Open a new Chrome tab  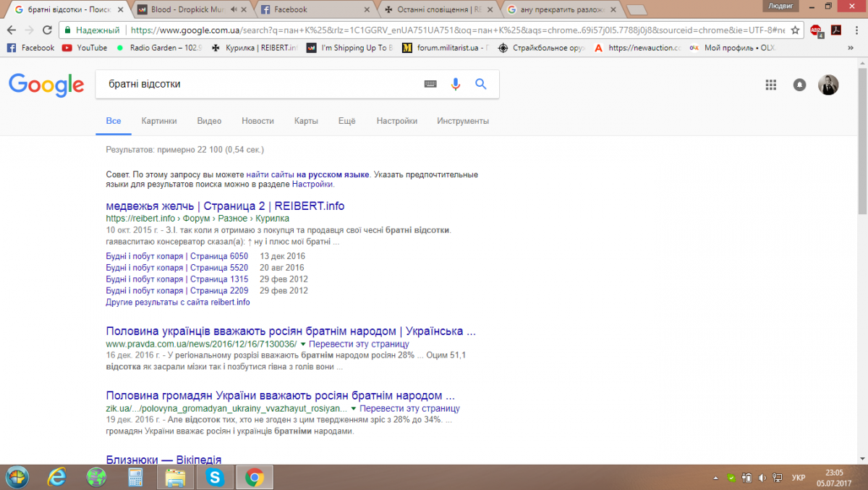point(637,10)
